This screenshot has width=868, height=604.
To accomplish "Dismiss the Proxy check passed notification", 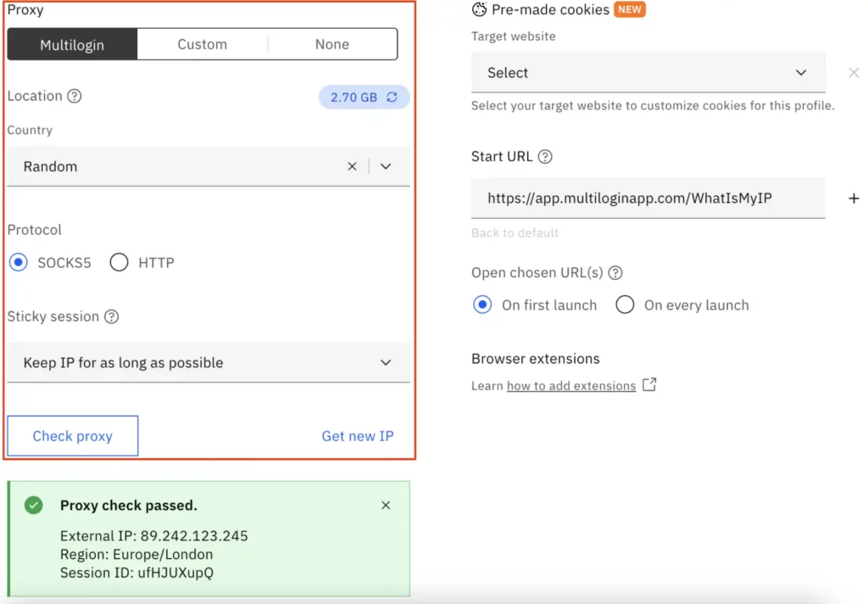I will coord(386,505).
